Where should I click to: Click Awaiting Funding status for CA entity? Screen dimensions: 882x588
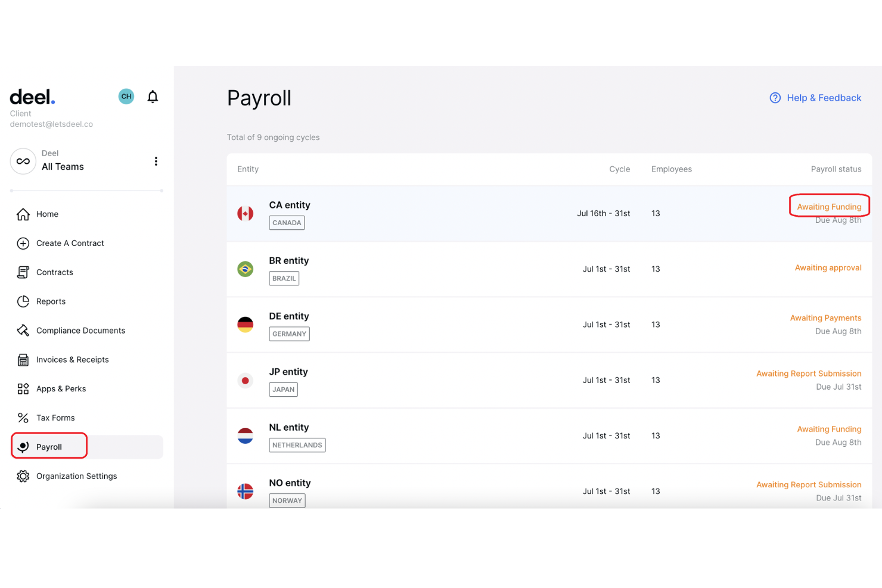click(x=829, y=206)
